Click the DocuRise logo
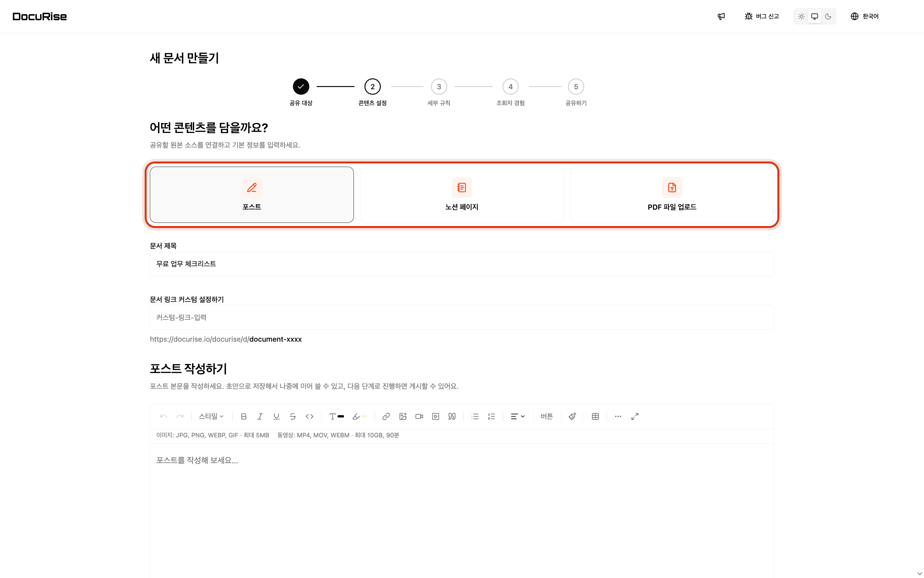924x578 pixels. point(40,16)
